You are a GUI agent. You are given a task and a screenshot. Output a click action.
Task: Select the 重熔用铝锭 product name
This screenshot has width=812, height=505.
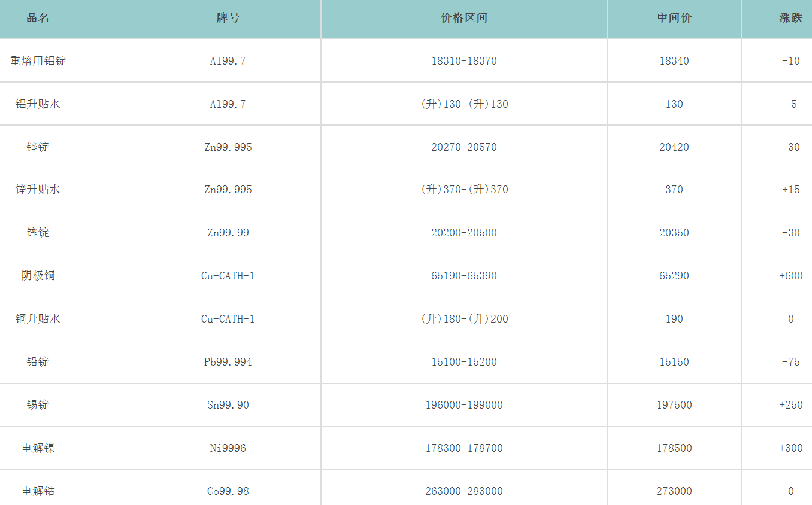tap(38, 61)
